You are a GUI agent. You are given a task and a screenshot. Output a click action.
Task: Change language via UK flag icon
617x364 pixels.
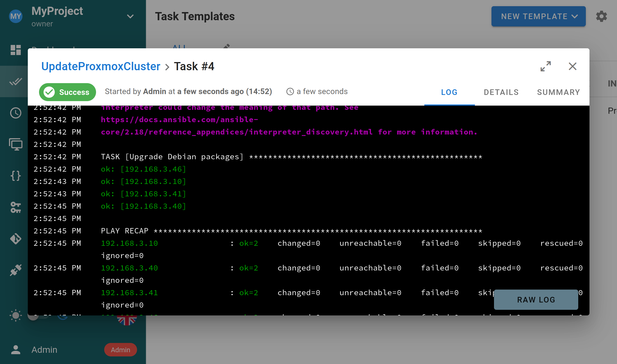click(127, 319)
